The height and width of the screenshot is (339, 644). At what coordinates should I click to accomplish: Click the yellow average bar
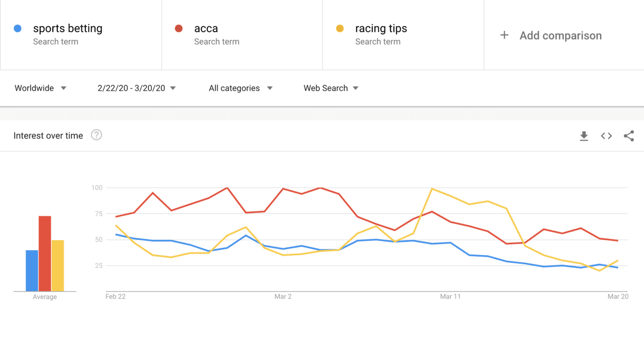coord(58,266)
